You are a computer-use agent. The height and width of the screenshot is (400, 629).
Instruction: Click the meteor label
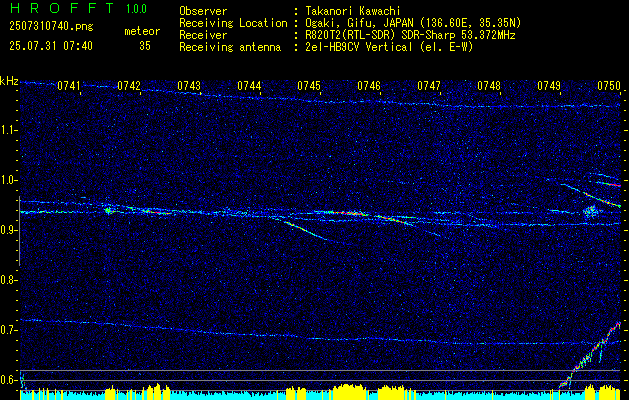click(142, 31)
